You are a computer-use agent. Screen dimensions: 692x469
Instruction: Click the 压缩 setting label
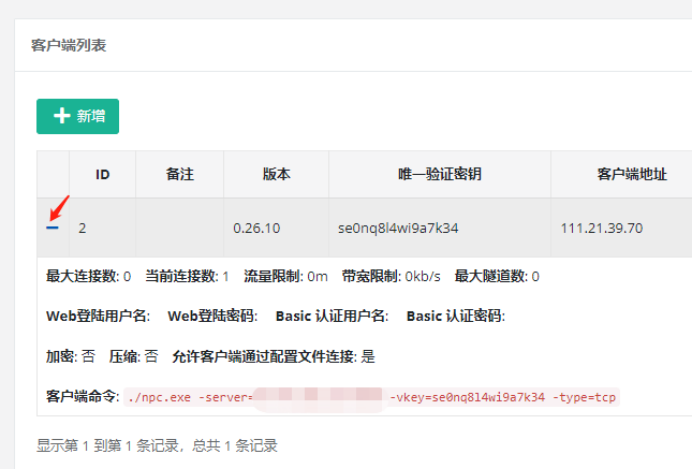[125, 356]
